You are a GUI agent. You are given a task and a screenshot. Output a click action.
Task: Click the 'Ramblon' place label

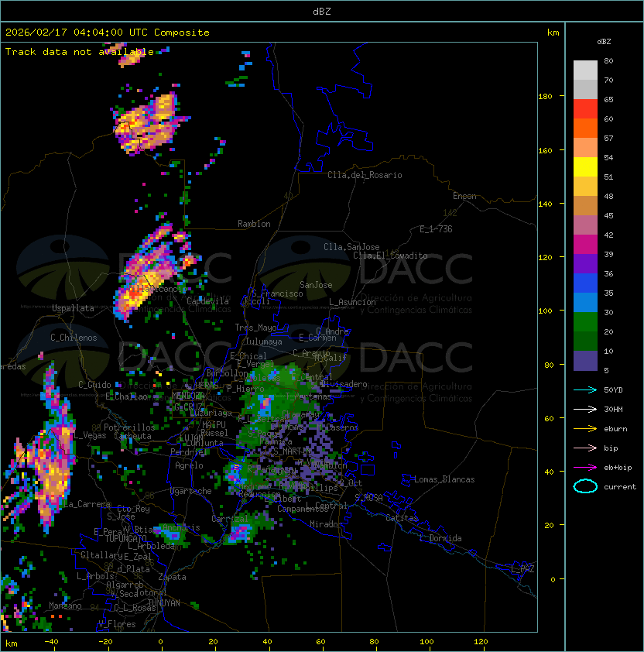254,224
